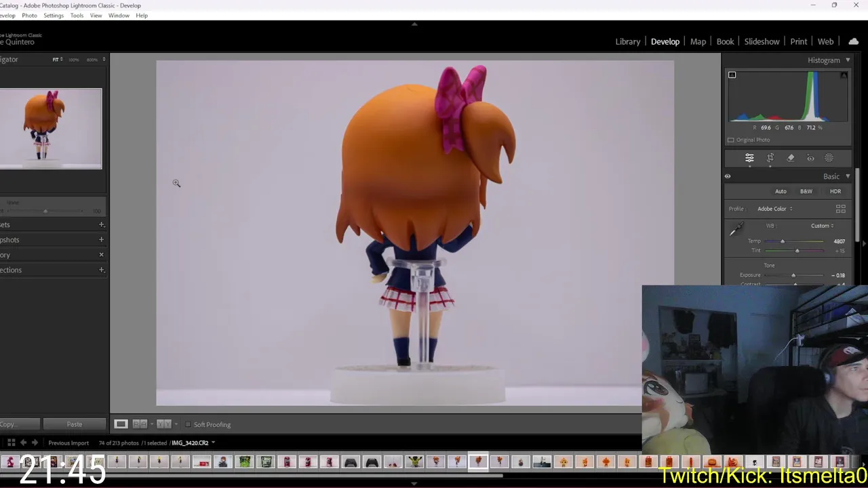
Task: Add a new preset with plus icon
Action: 102,224
